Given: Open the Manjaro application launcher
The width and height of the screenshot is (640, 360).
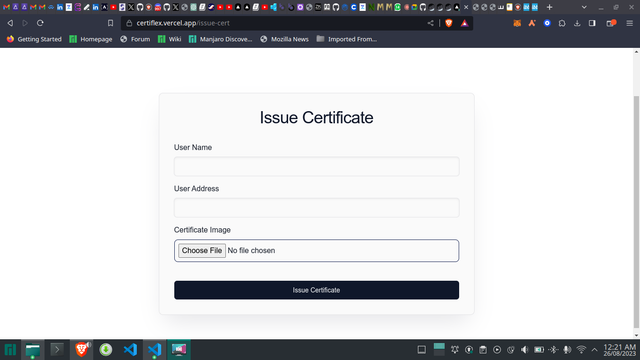Looking at the screenshot, I should click(x=10, y=350).
